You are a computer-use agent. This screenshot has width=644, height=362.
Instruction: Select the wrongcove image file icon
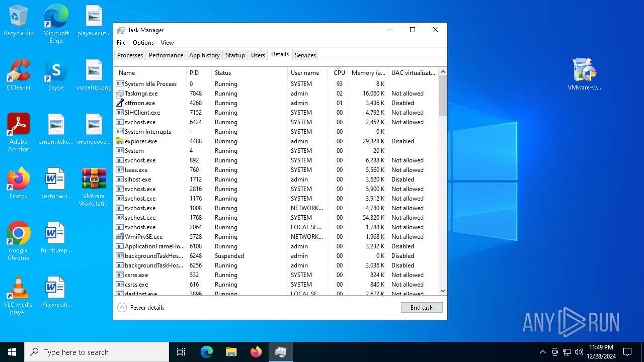tap(94, 129)
